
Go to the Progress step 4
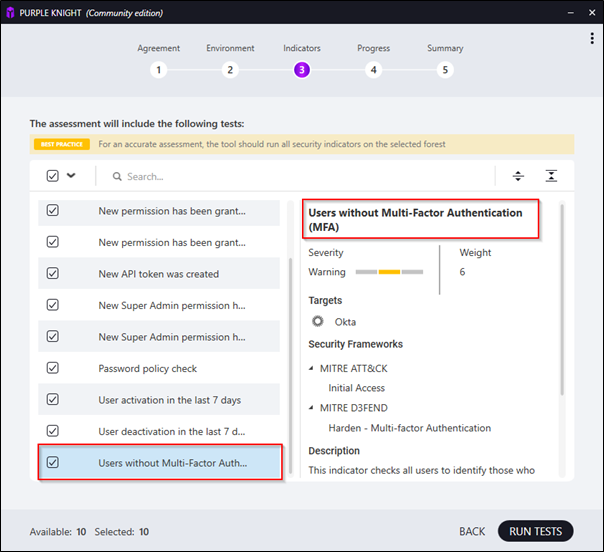(373, 70)
